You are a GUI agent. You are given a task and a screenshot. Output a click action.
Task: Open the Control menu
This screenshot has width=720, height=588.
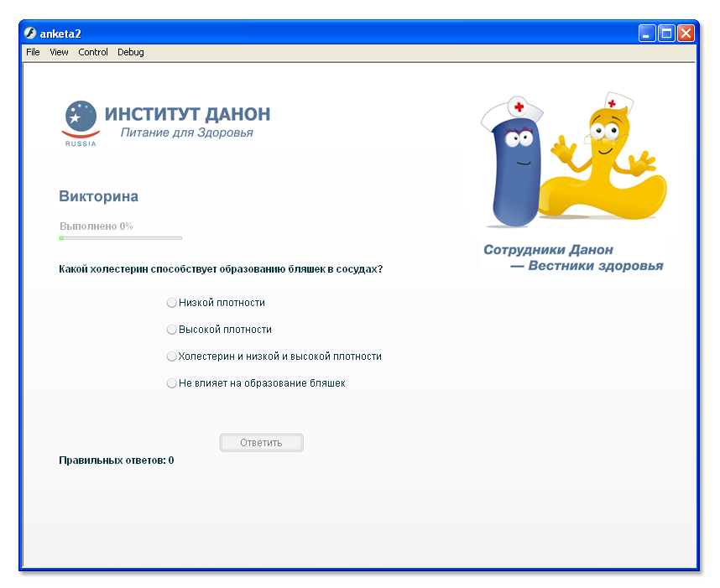click(x=92, y=52)
